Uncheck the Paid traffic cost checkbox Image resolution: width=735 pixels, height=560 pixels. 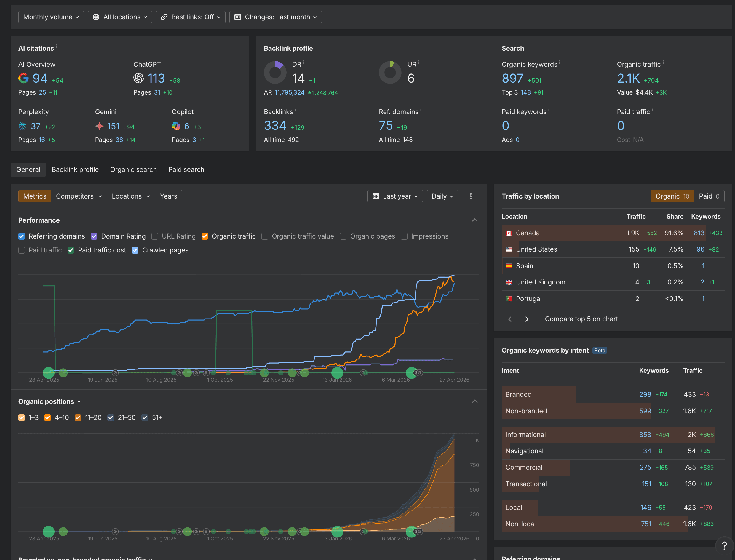click(x=71, y=250)
